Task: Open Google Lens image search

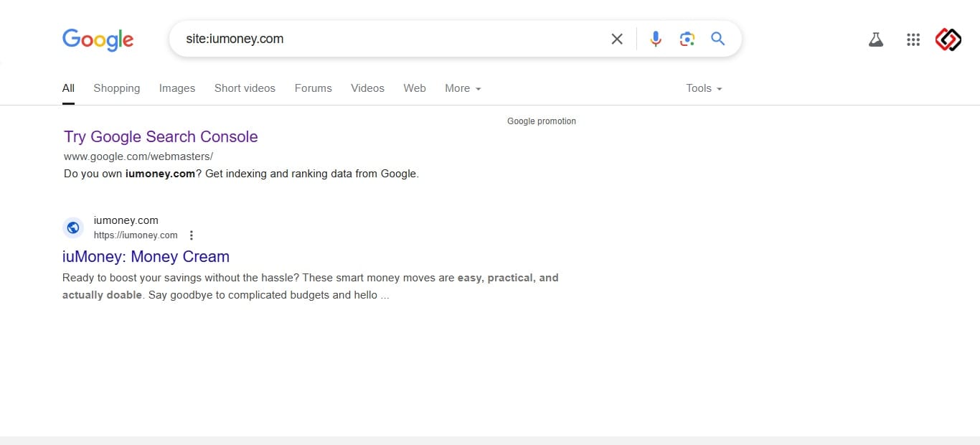Action: 687,39
